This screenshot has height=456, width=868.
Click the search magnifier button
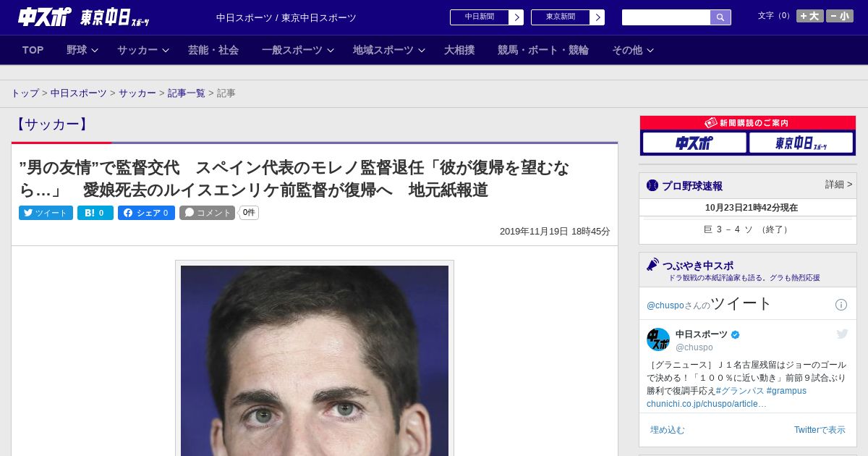pyautogui.click(x=720, y=17)
